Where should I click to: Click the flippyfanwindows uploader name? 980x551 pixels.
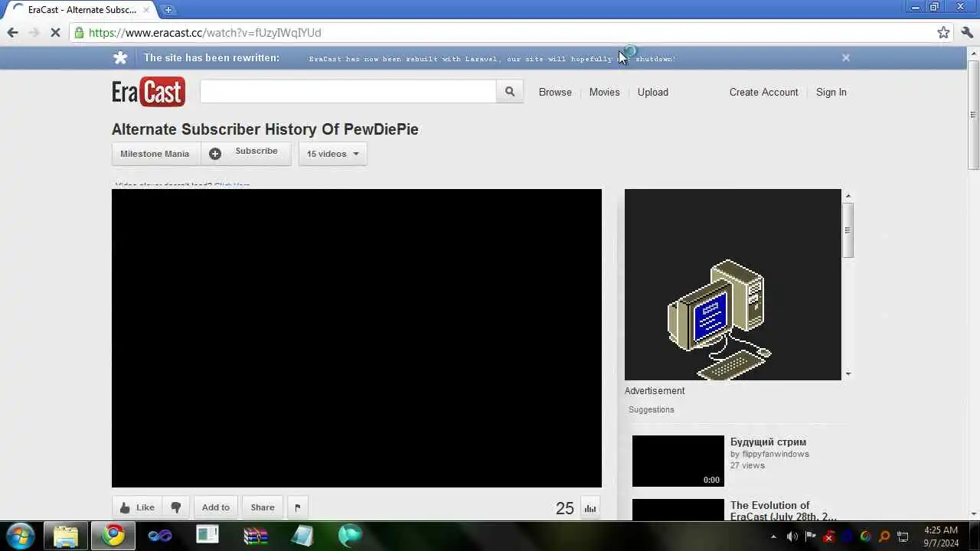tap(776, 454)
